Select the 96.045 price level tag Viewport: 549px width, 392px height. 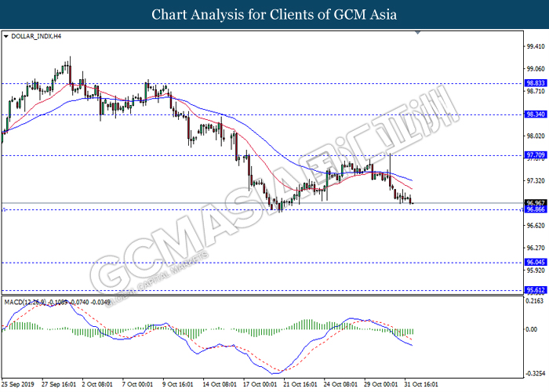coord(536,263)
